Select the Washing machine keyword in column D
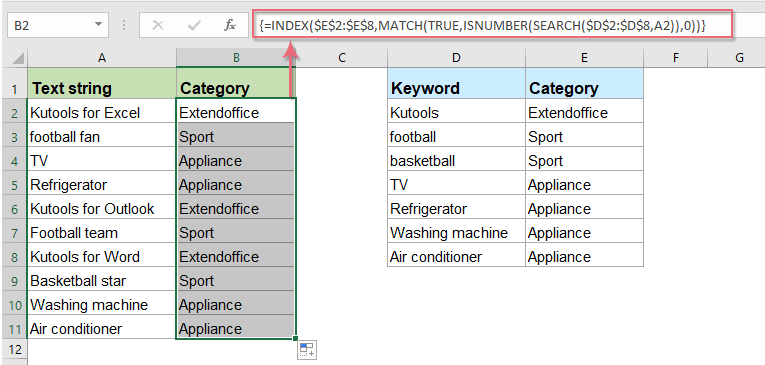 [456, 232]
